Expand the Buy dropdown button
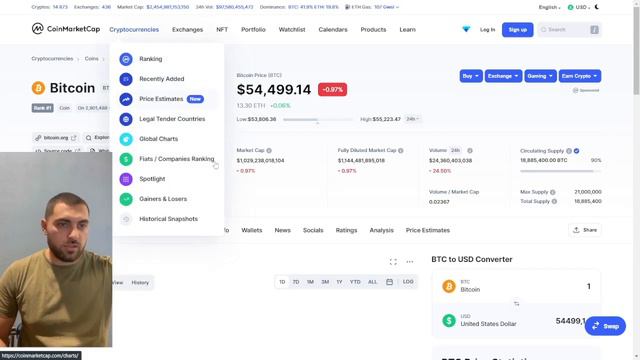The height and width of the screenshot is (360, 640). point(471,76)
